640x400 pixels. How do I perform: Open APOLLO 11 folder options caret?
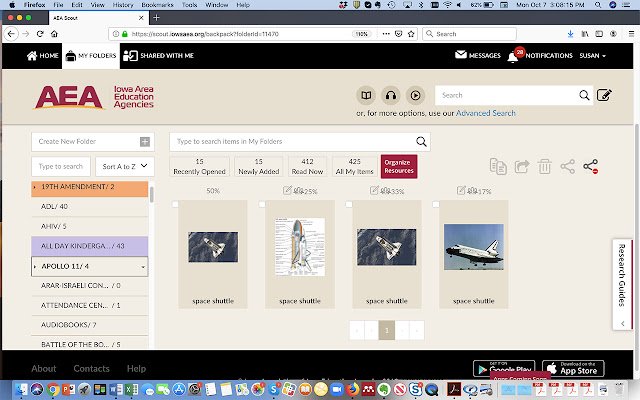tap(143, 267)
